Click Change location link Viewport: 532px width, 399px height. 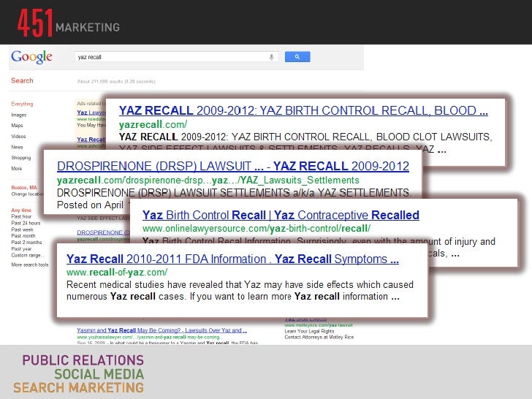[28, 194]
